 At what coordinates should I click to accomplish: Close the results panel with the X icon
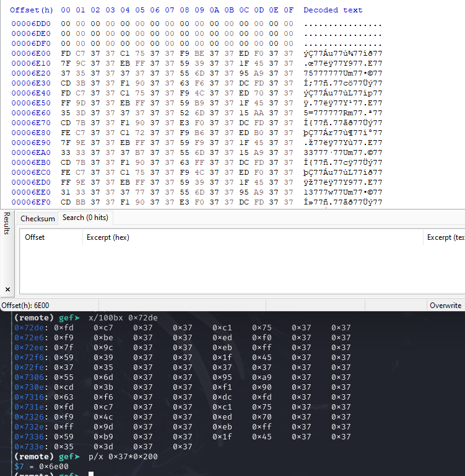7,289
